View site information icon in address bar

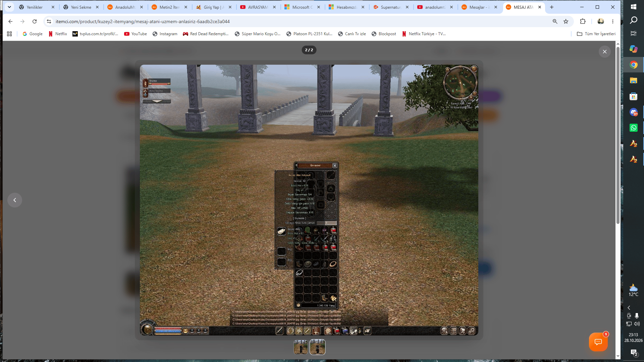pyautogui.click(x=49, y=21)
